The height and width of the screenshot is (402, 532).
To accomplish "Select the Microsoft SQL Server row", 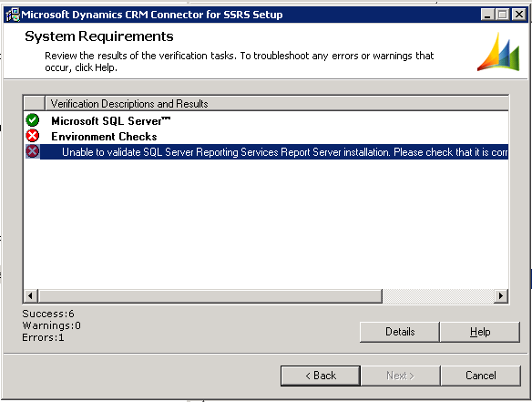I will (x=266, y=120).
